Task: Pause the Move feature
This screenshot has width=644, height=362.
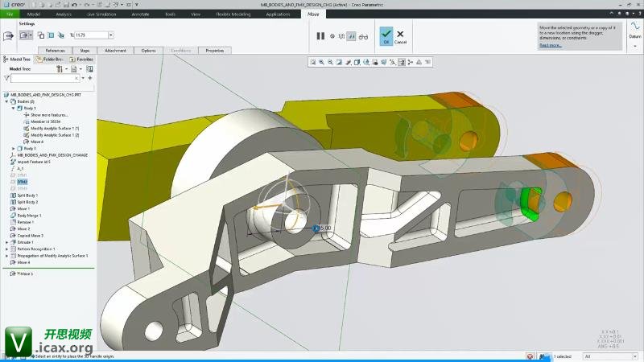Action: coord(320,36)
